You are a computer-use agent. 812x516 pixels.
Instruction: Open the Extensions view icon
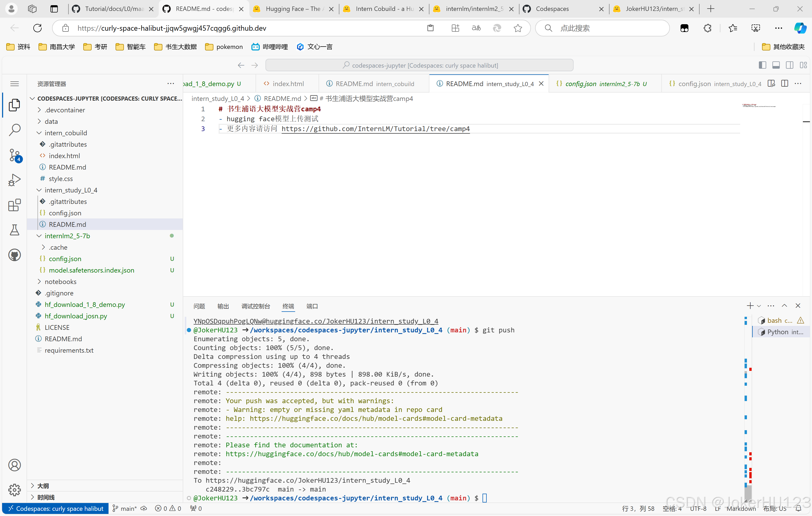pyautogui.click(x=15, y=205)
